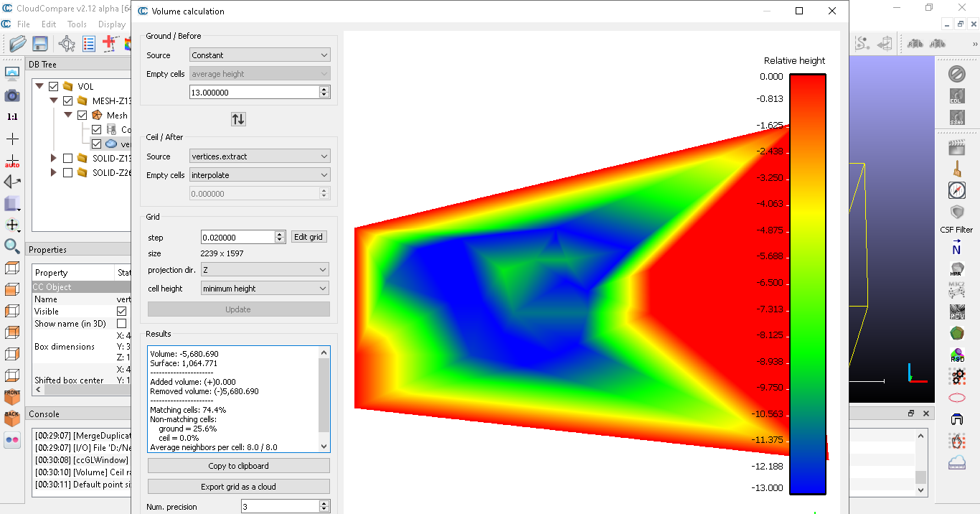Open the projection dir. dropdown
980x514 pixels.
pyautogui.click(x=264, y=270)
